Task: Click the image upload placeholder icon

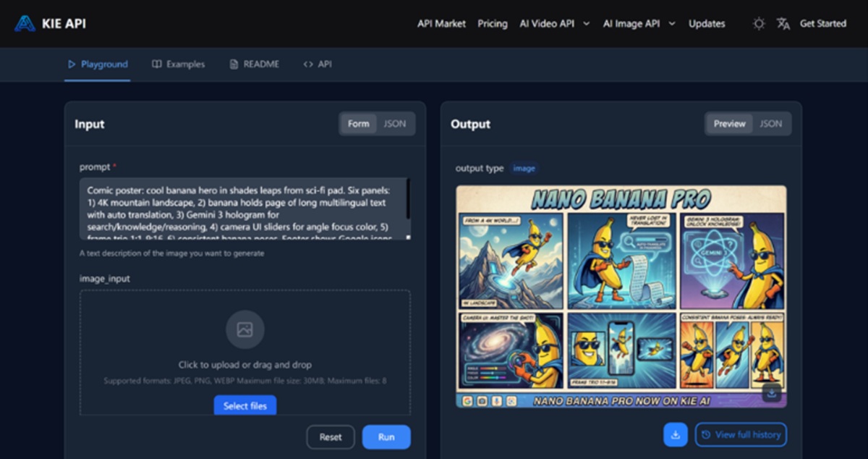Action: pyautogui.click(x=244, y=330)
